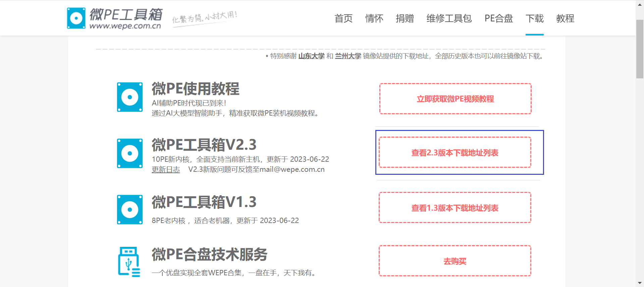Click the disc icon beside 微PE工具箱V1.3
Viewport: 644px width, 287px height.
[130, 210]
